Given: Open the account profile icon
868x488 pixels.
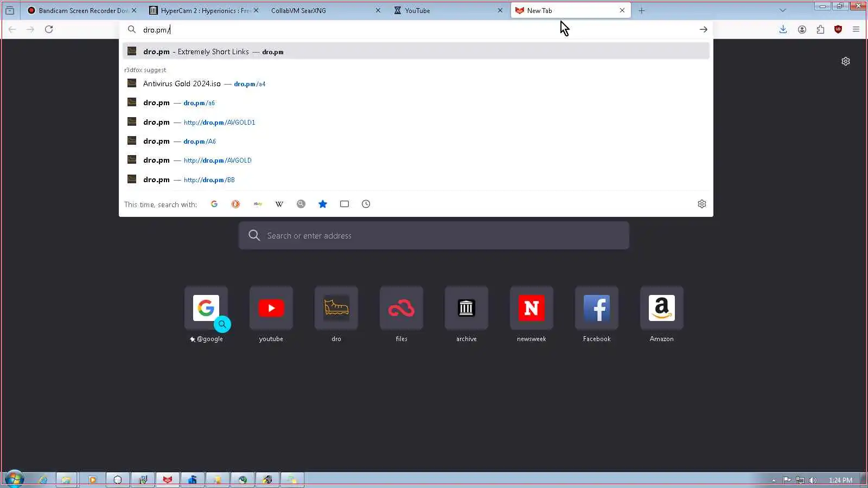Looking at the screenshot, I should point(802,30).
